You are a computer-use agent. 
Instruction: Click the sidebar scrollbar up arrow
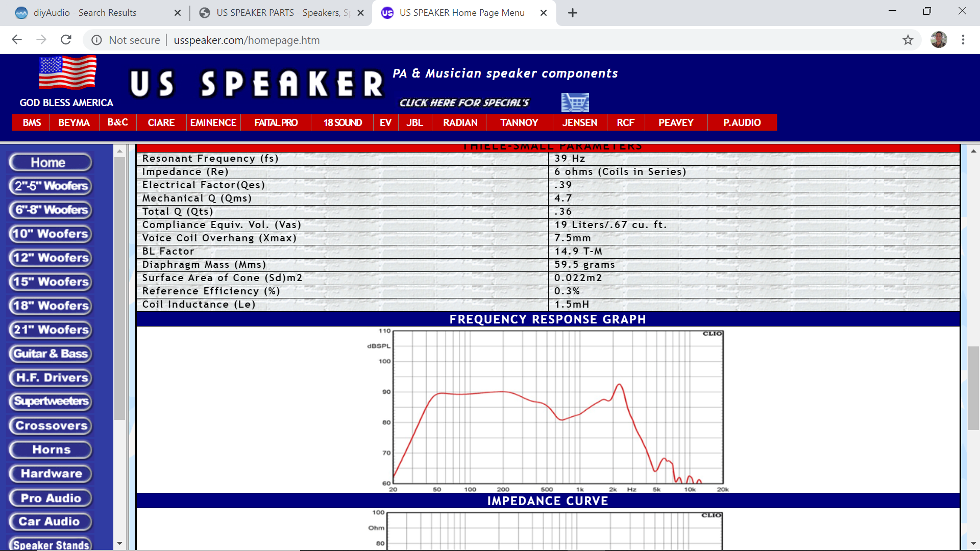click(120, 151)
